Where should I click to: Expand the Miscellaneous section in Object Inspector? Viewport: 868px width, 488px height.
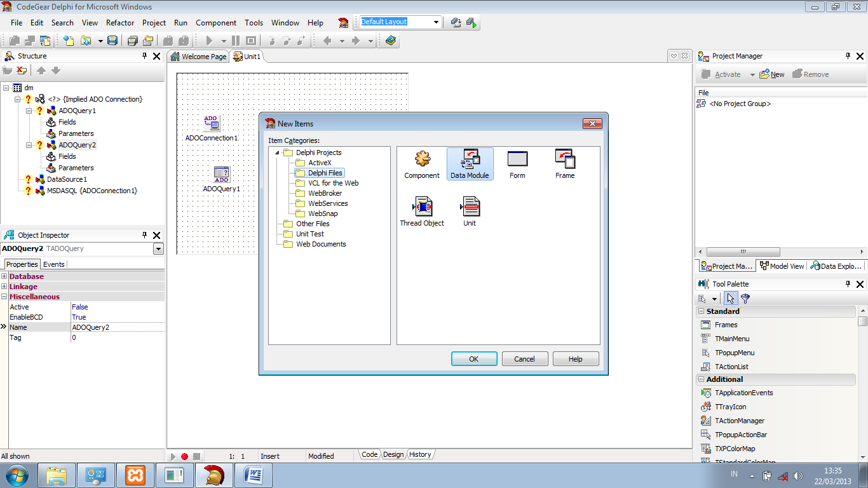click(x=5, y=297)
